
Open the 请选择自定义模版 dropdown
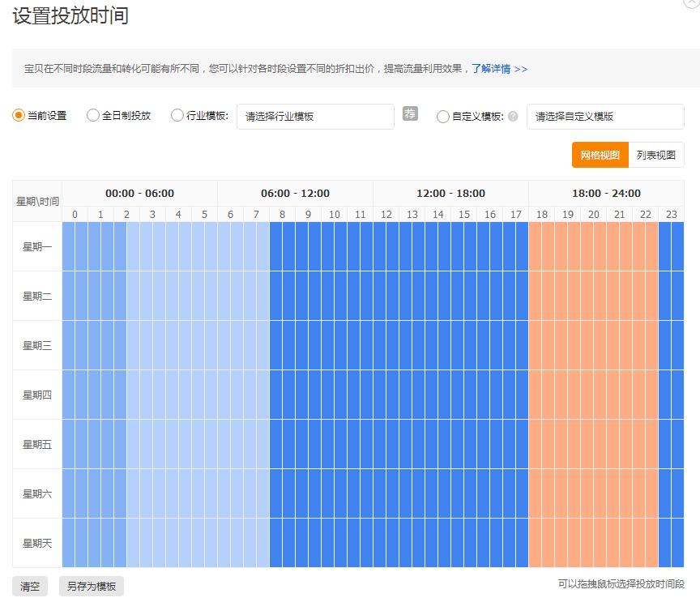click(606, 116)
